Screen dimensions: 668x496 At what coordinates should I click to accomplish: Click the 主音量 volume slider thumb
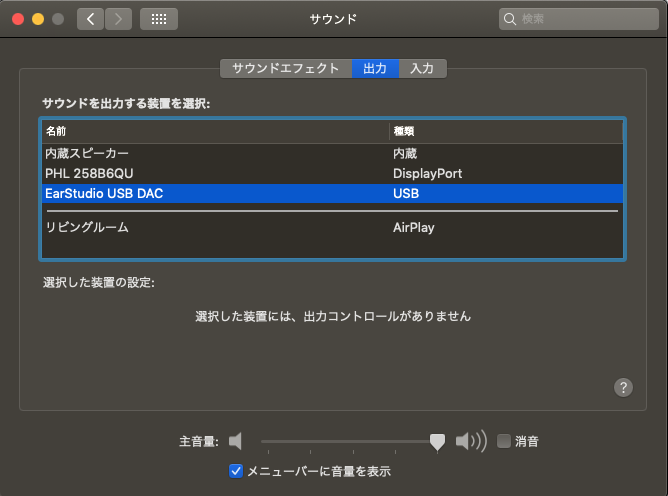437,442
